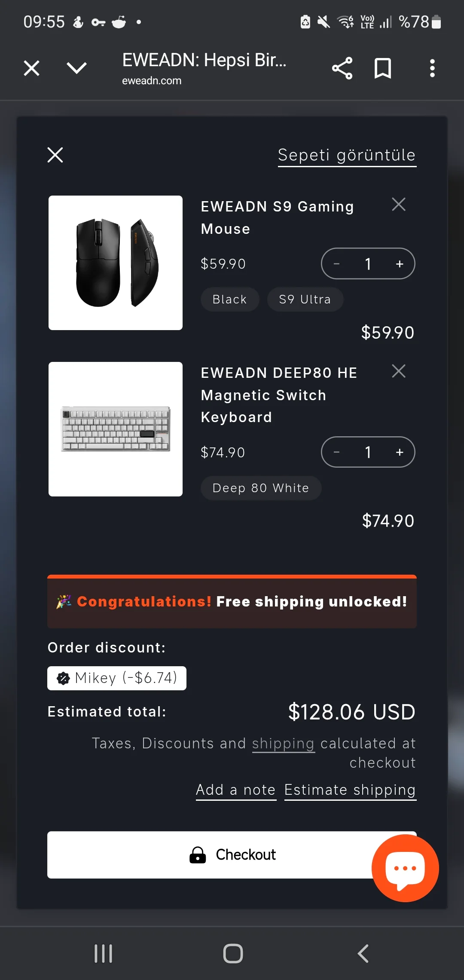
Task: Decrease S9 Gaming Mouse quantity
Action: [x=337, y=264]
